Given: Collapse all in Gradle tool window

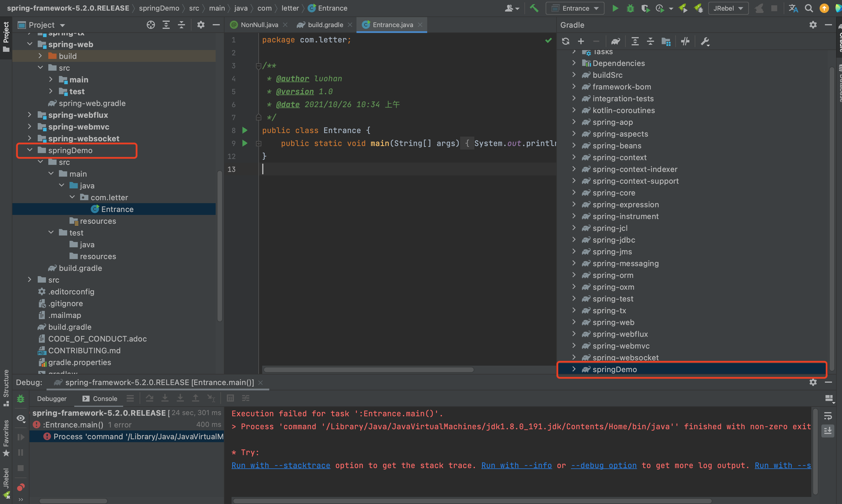Looking at the screenshot, I should [651, 42].
